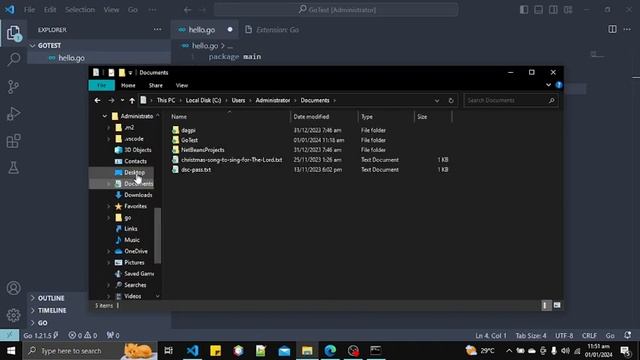
Task: Switch to large icons view in File Explorer
Action: point(557,305)
